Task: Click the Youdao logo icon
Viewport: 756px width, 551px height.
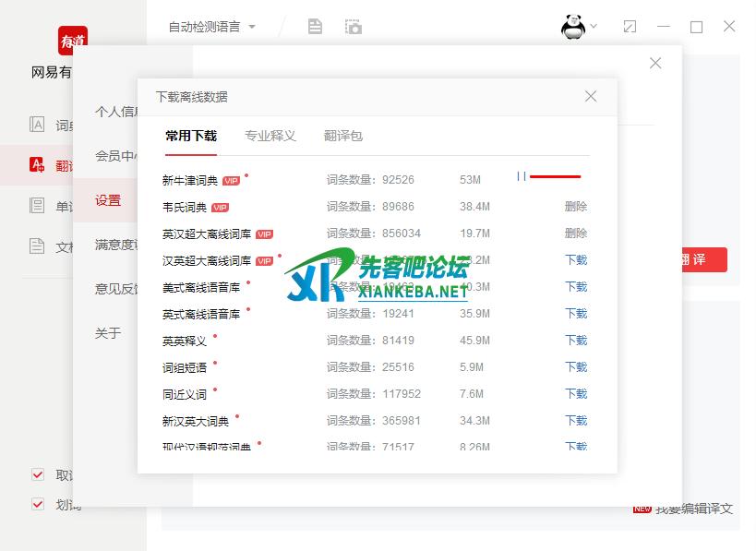Action: [73, 42]
